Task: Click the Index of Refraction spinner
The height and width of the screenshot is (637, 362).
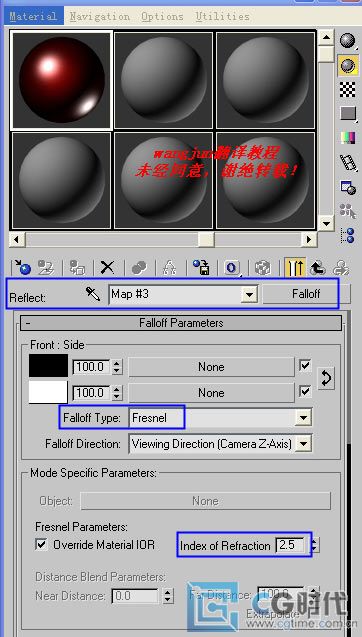Action: point(315,545)
